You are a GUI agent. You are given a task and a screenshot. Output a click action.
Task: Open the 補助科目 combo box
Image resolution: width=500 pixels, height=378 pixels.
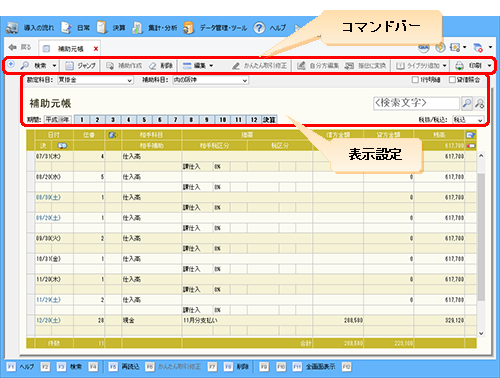point(211,80)
